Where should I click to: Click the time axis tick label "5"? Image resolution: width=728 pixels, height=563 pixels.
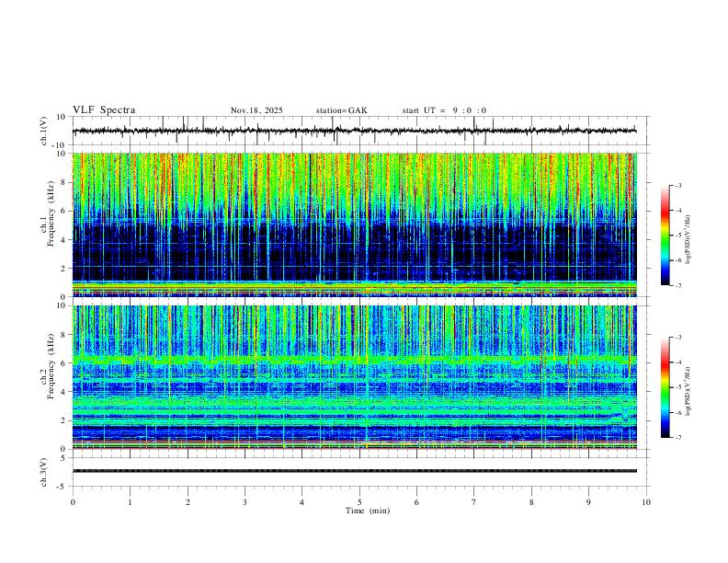359,502
